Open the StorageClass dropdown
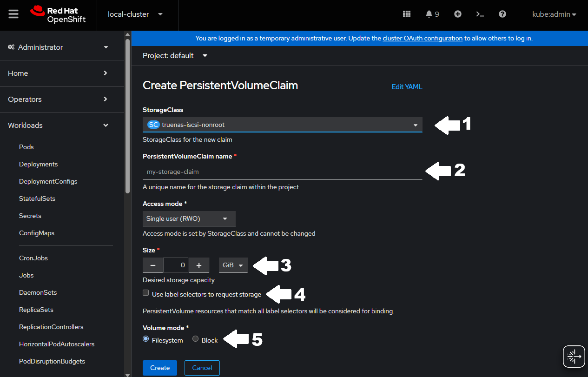The width and height of the screenshot is (588, 377). point(282,125)
